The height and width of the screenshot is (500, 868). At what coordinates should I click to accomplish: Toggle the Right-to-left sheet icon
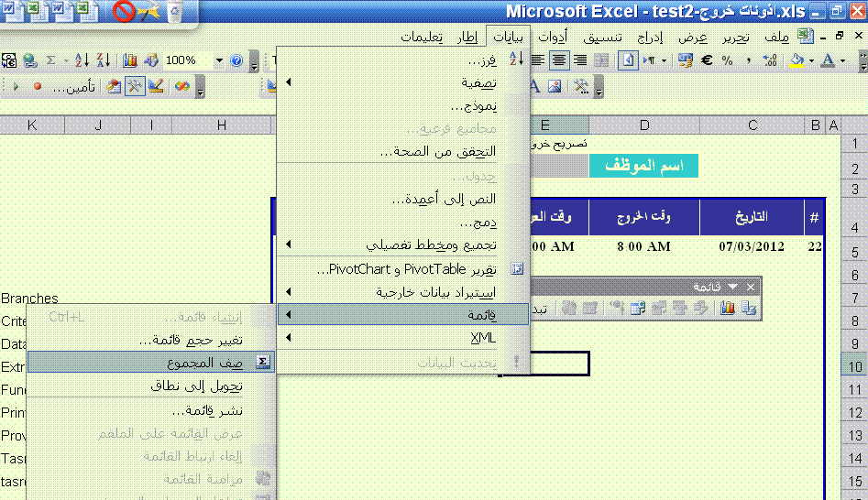(628, 60)
